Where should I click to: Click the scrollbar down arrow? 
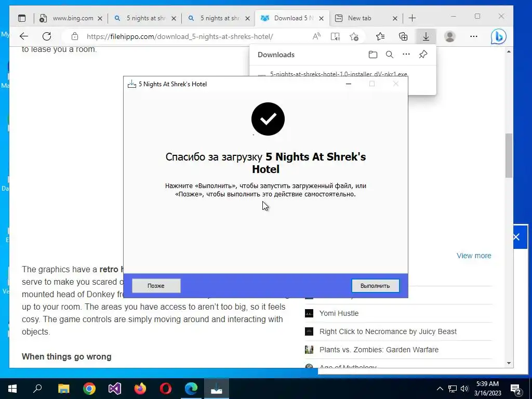(x=509, y=363)
